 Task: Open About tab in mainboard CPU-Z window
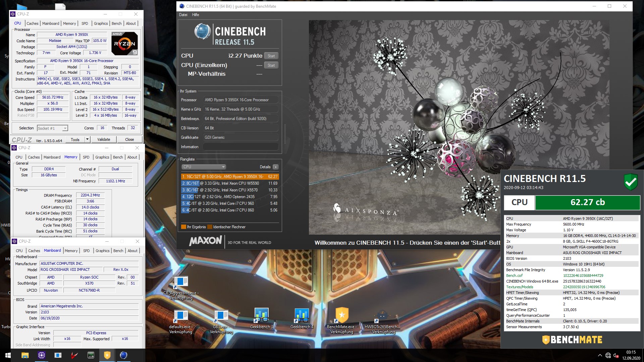pyautogui.click(x=132, y=251)
